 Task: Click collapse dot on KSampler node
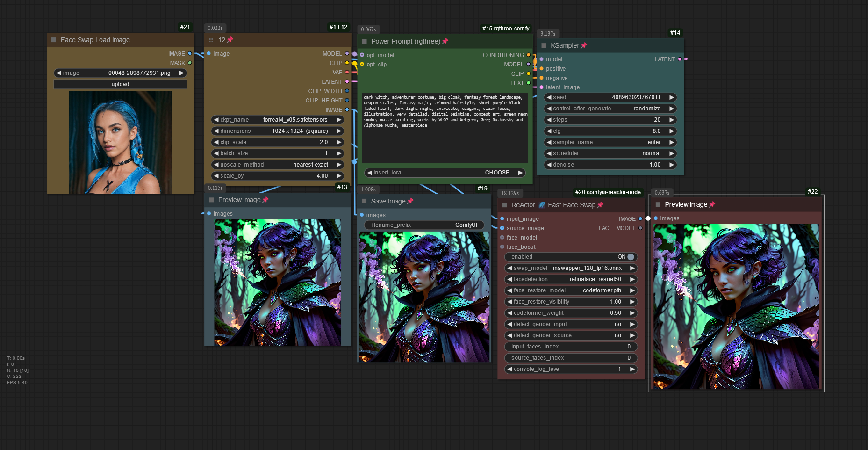544,45
